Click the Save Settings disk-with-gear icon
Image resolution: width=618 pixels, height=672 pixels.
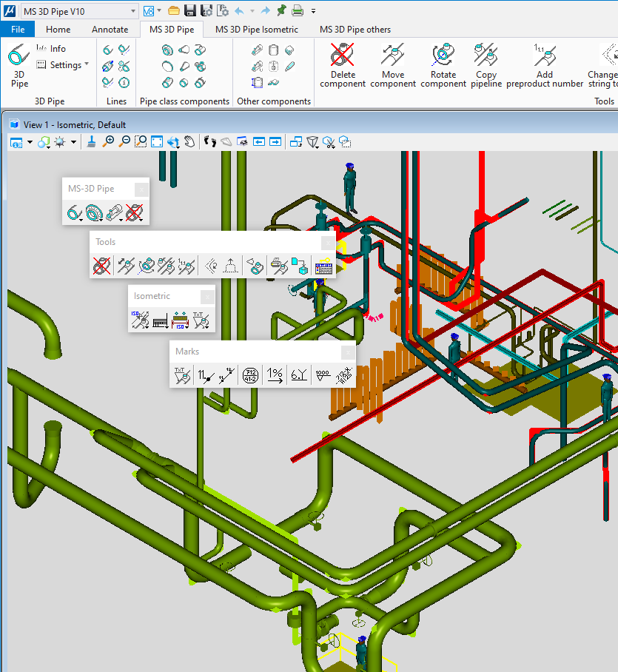(206, 10)
